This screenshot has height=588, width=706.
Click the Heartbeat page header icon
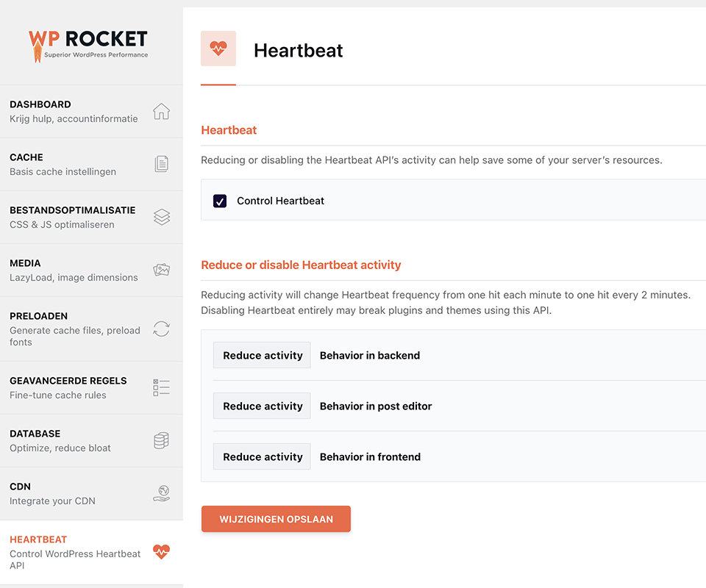coord(218,49)
